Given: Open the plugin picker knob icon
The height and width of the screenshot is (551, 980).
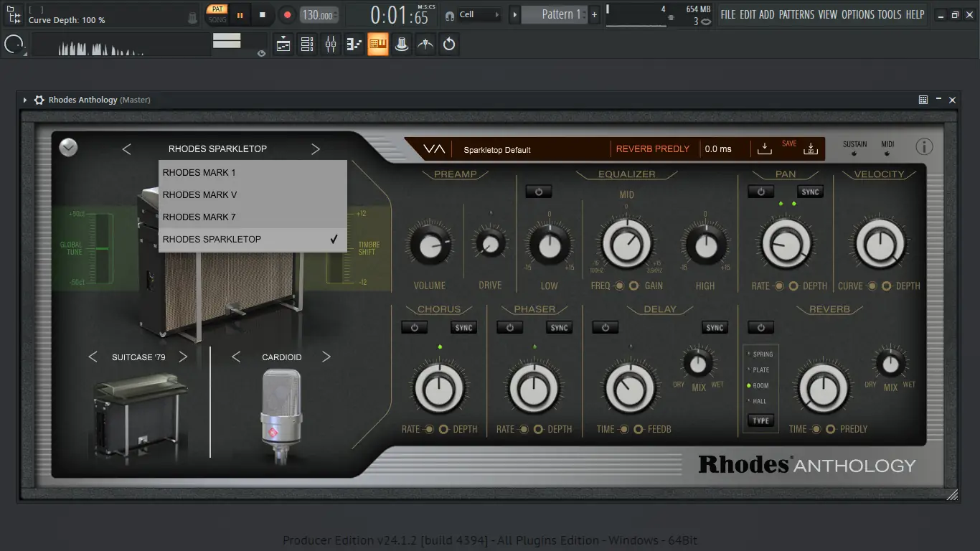Looking at the screenshot, I should [402, 44].
